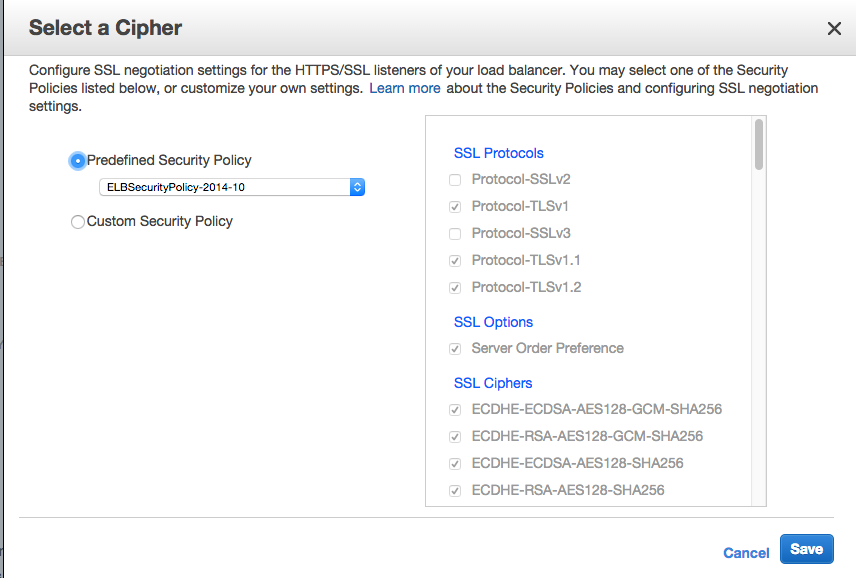Image resolution: width=856 pixels, height=578 pixels.
Task: Toggle ECDHE-RSA-AES128-GCM-SHA256 cipher checkbox
Action: 455,437
